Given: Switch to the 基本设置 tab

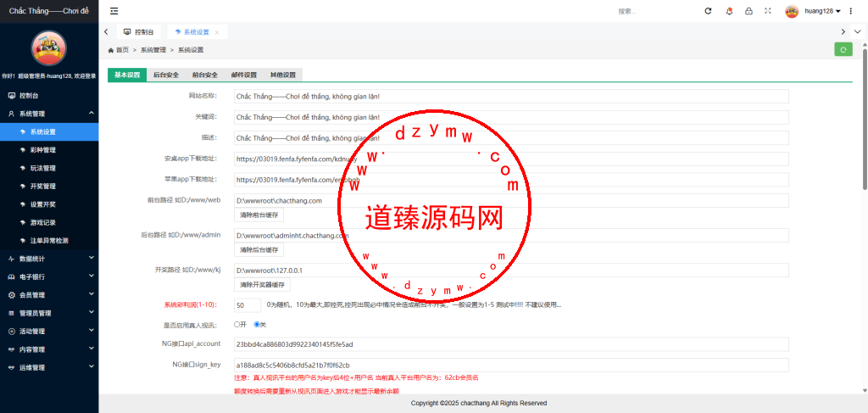Looking at the screenshot, I should click(x=127, y=75).
